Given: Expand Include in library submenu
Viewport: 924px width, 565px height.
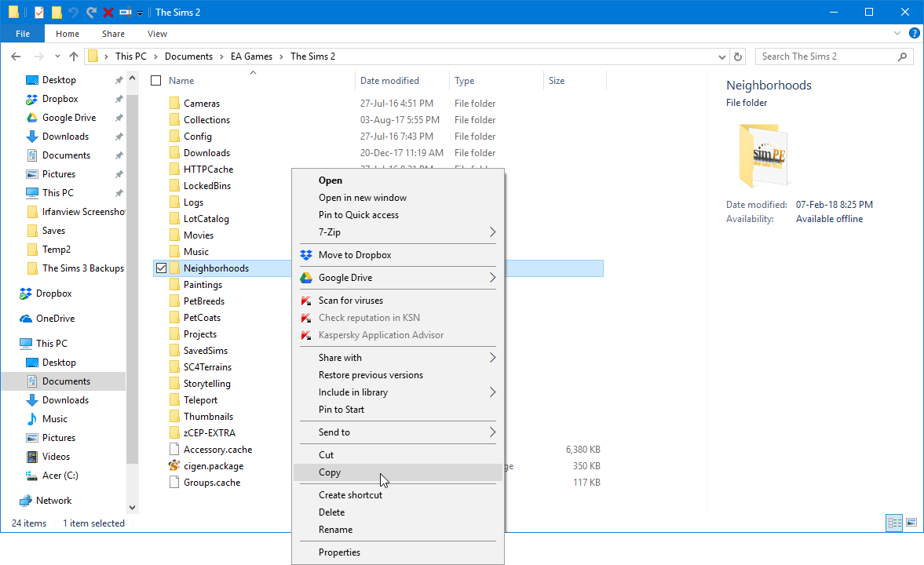Looking at the screenshot, I should (x=398, y=392).
